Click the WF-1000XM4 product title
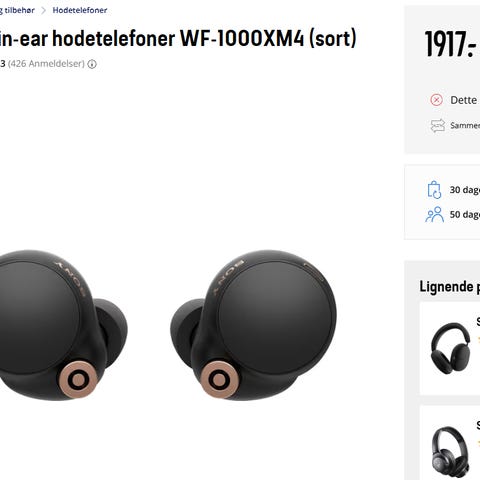The height and width of the screenshot is (480, 480). pyautogui.click(x=178, y=38)
